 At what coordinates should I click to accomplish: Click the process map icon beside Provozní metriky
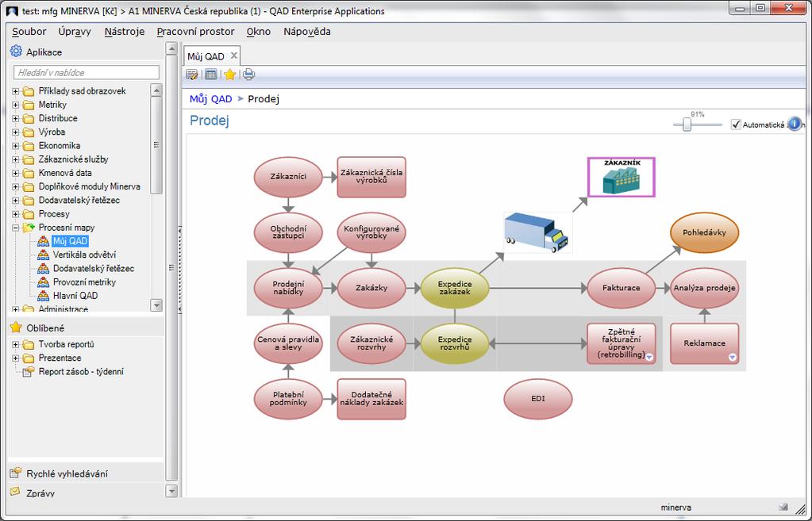44,282
